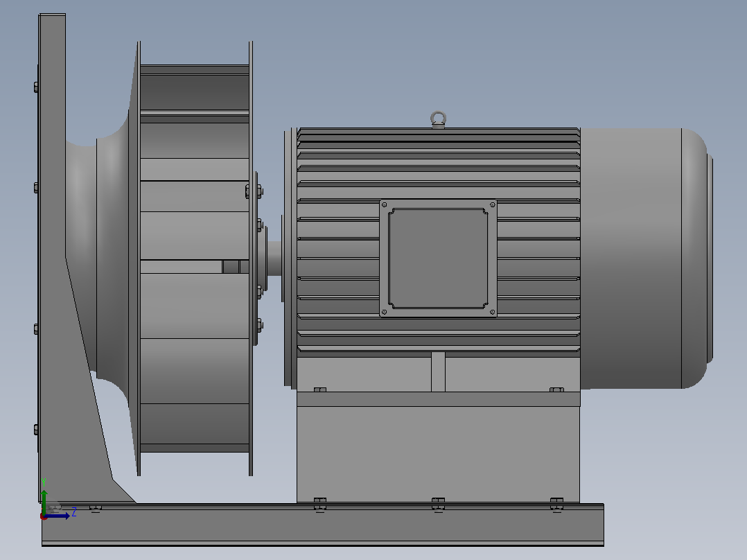Image resolution: width=747 pixels, height=560 pixels.
Task: Select the motor terminal box cover
Action: click(x=438, y=259)
